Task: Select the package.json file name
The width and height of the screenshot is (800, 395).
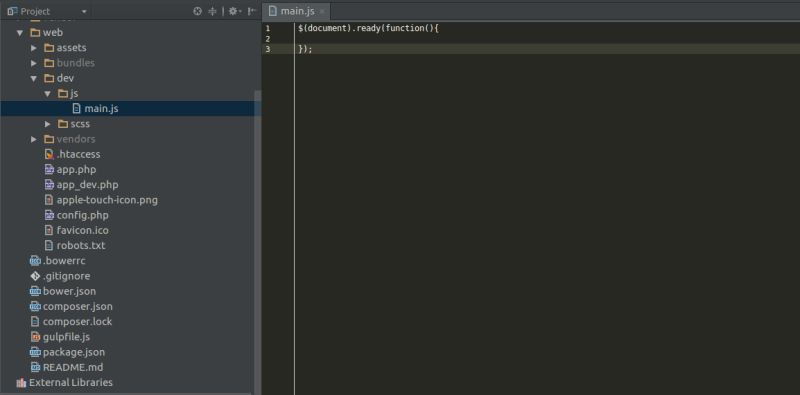Action: coord(73,352)
